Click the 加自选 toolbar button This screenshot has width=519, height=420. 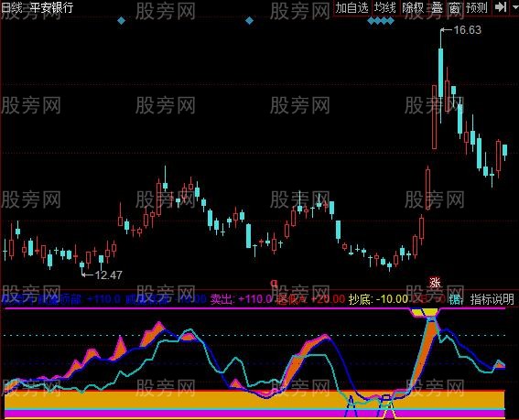(x=352, y=7)
